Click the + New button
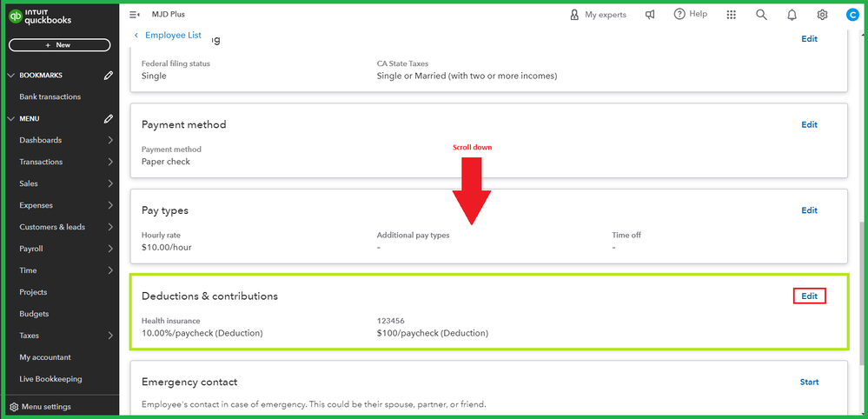The width and height of the screenshot is (868, 419). tap(59, 45)
